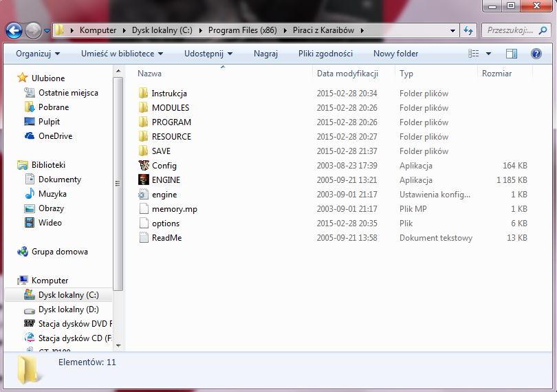
Task: Toggle the preview pane icon
Action: 511,54
